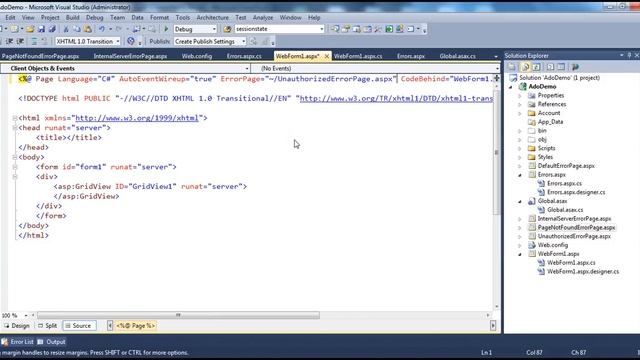
Task: Open the Build menu
Action: point(72,18)
